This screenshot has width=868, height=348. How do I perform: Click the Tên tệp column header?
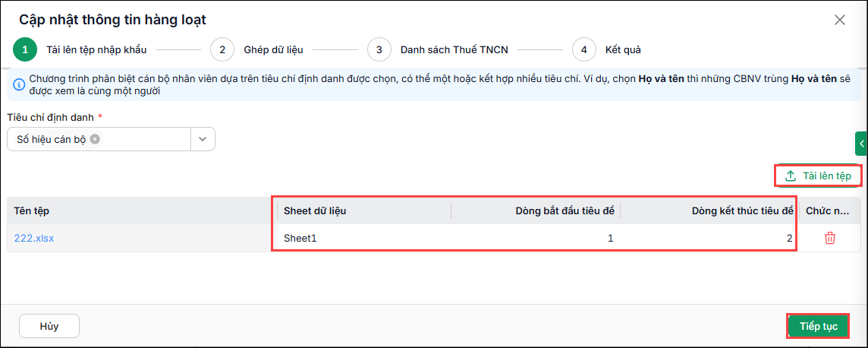138,210
